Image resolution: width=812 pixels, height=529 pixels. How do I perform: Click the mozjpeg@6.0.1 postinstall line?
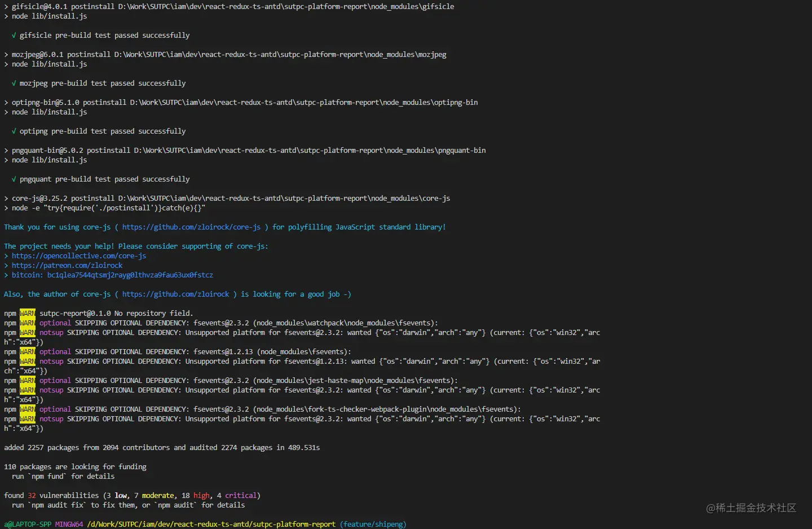225,55
